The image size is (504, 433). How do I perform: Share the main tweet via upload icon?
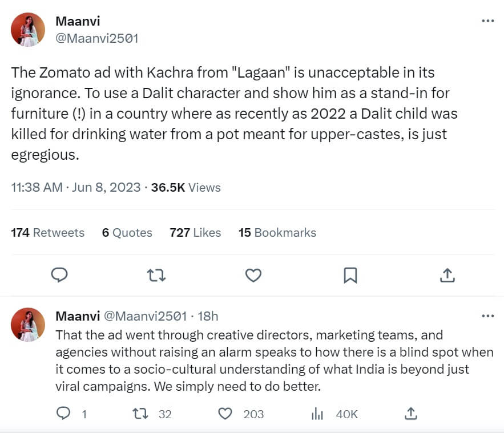coord(447,276)
